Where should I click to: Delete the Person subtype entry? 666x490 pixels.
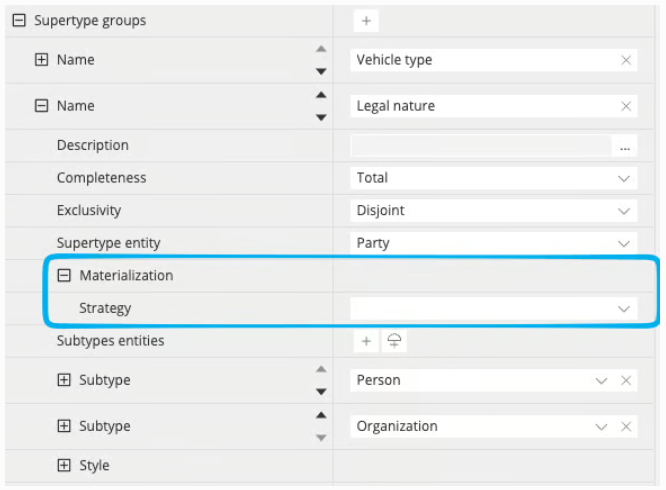pos(626,380)
